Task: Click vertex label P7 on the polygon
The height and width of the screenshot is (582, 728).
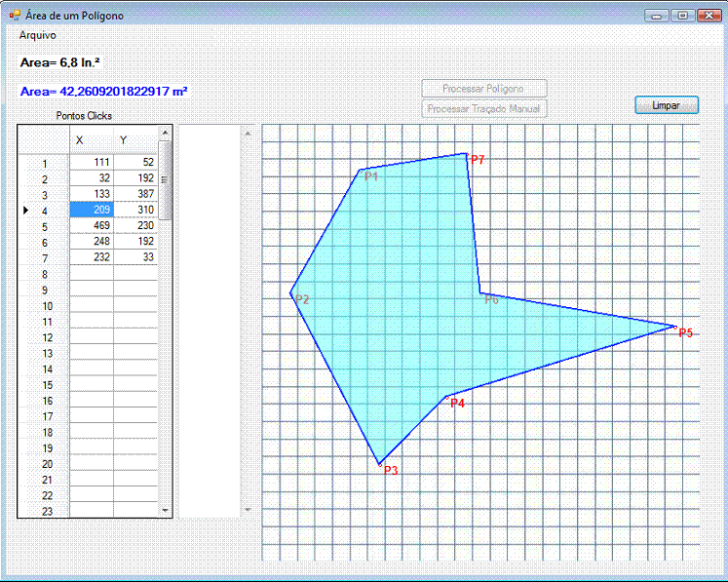Action: coord(478,160)
